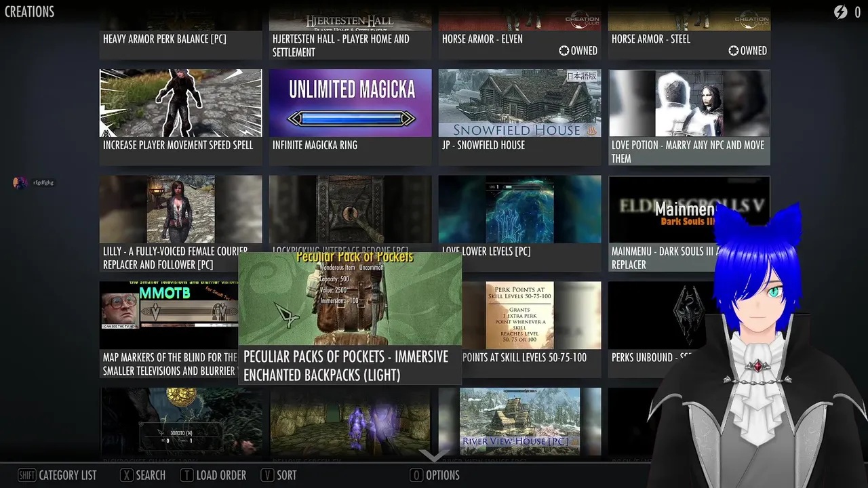Select the River View House thumbnail

pos(519,422)
